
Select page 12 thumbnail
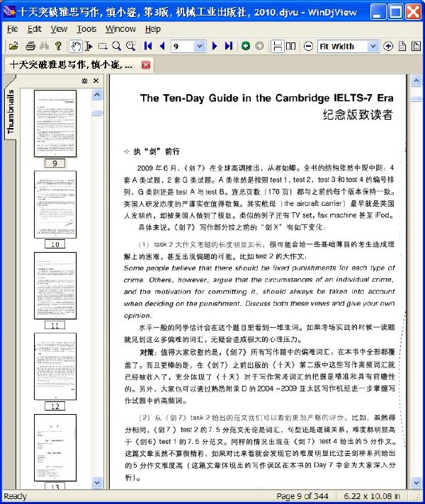55,367
